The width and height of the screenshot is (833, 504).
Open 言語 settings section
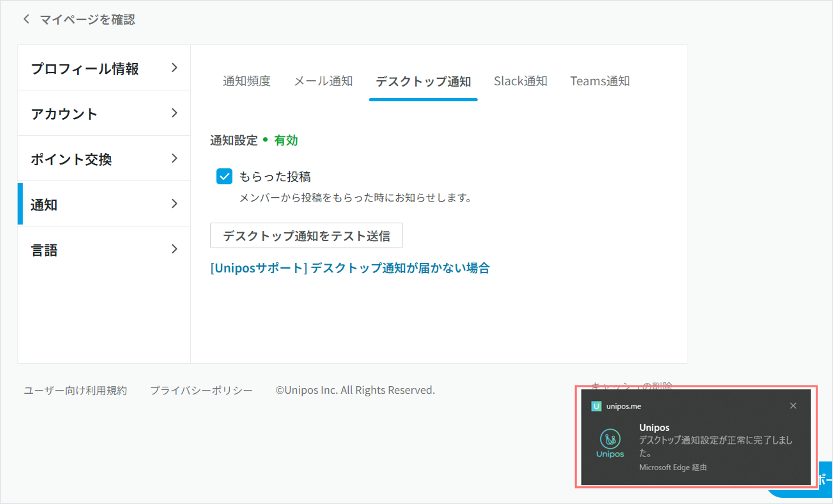pos(104,249)
